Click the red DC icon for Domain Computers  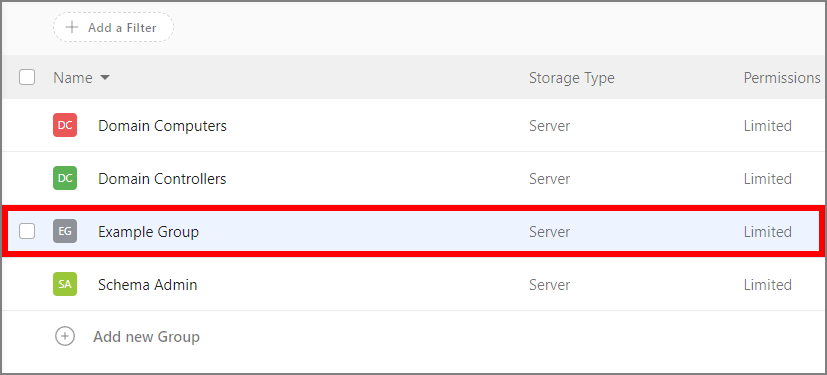pos(65,126)
